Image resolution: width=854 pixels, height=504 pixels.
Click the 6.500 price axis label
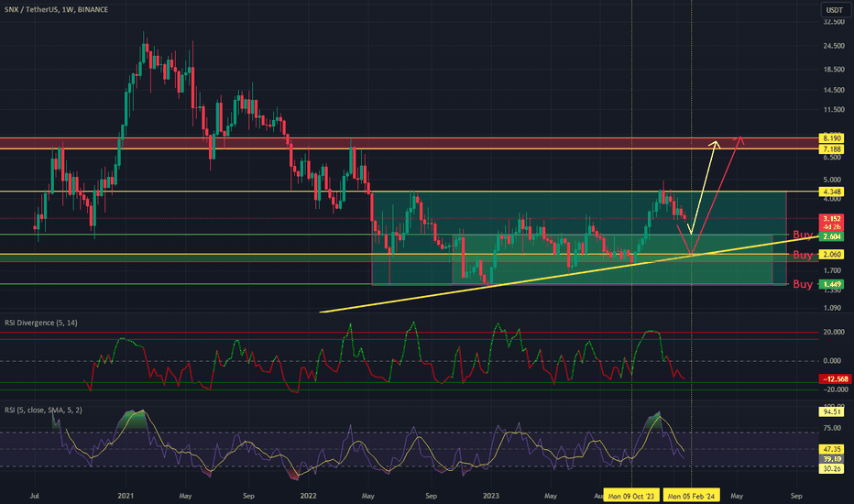pos(832,158)
